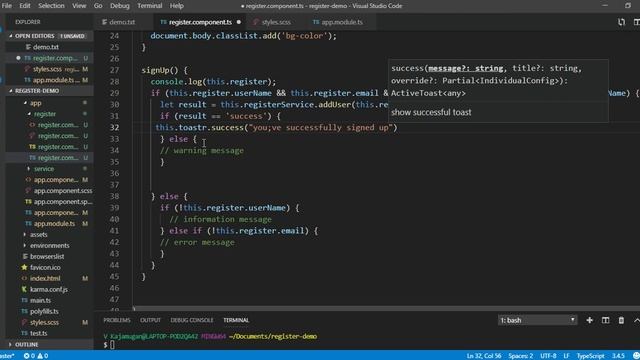
Task: Open the Edit menu
Action: tap(25, 6)
